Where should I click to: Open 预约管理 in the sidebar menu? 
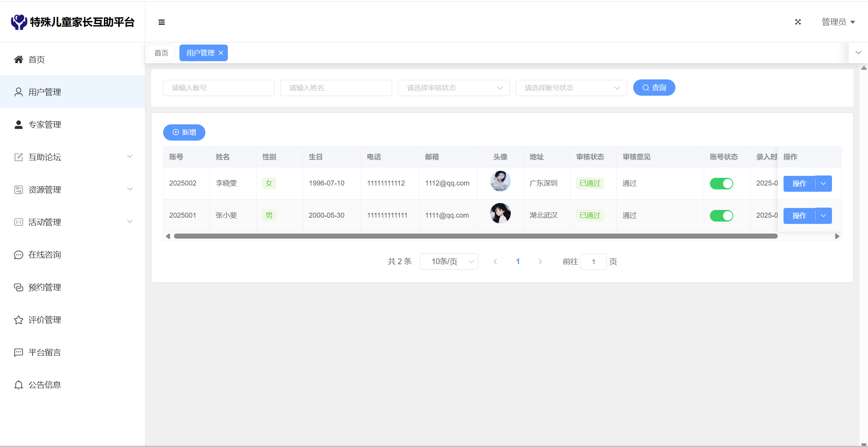45,287
